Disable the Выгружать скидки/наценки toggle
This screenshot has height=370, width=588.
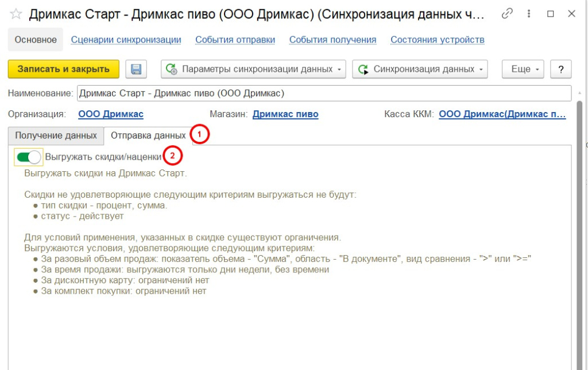click(x=28, y=156)
